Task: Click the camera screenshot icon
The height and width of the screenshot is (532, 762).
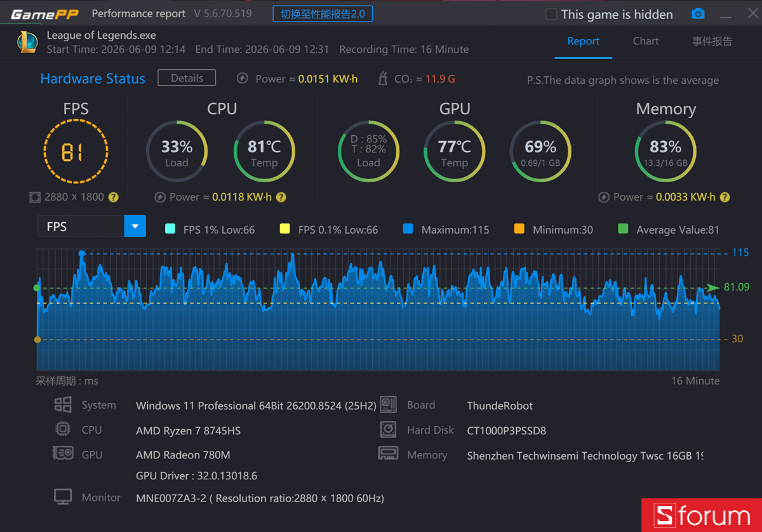Action: [x=698, y=14]
